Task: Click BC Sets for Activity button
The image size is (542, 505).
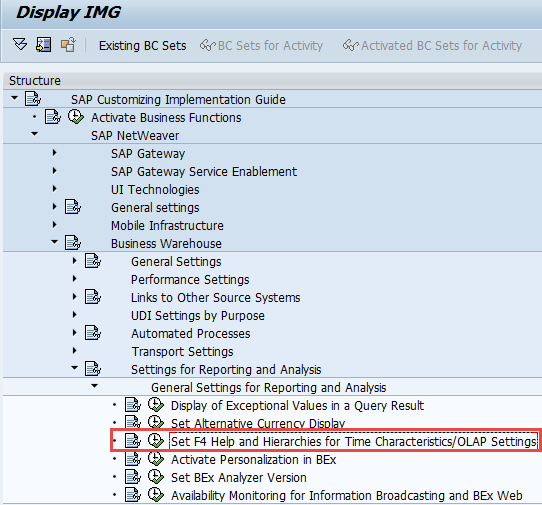Action: tap(261, 46)
